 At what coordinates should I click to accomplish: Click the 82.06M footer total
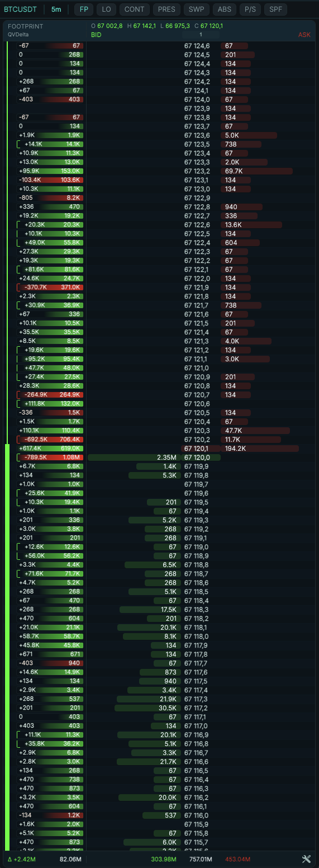[x=71, y=859]
